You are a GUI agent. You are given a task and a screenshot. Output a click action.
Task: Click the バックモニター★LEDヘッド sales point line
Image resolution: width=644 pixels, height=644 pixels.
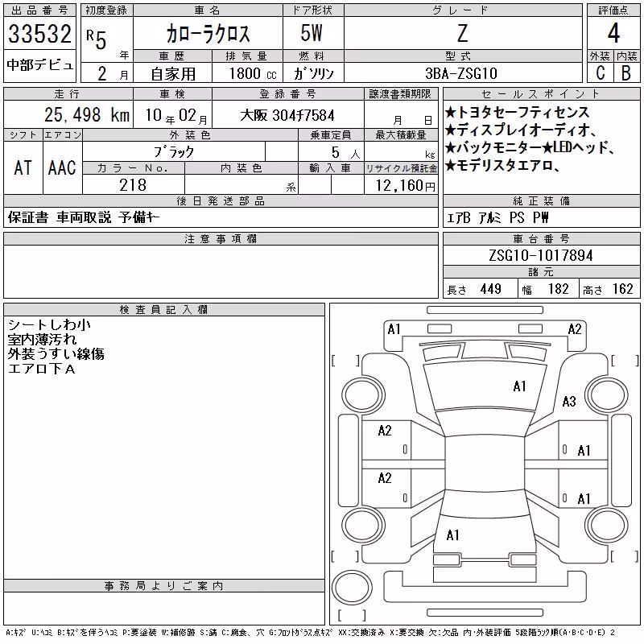[x=530, y=147]
